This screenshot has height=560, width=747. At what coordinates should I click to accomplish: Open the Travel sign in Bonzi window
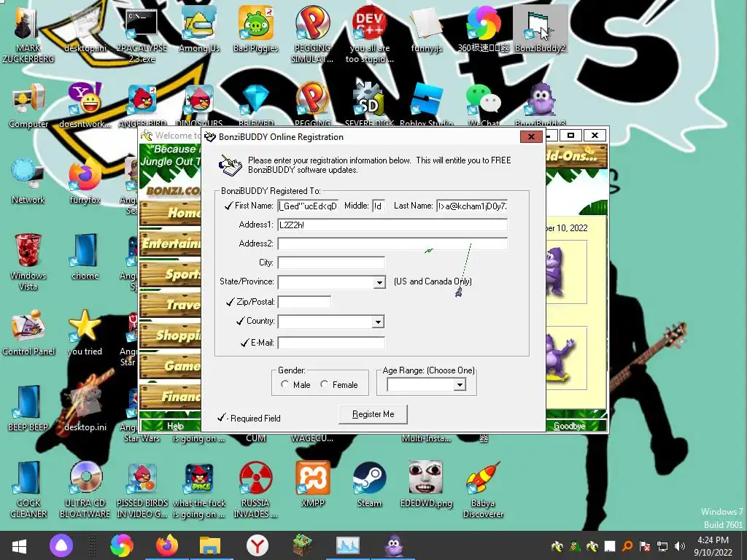pos(170,305)
